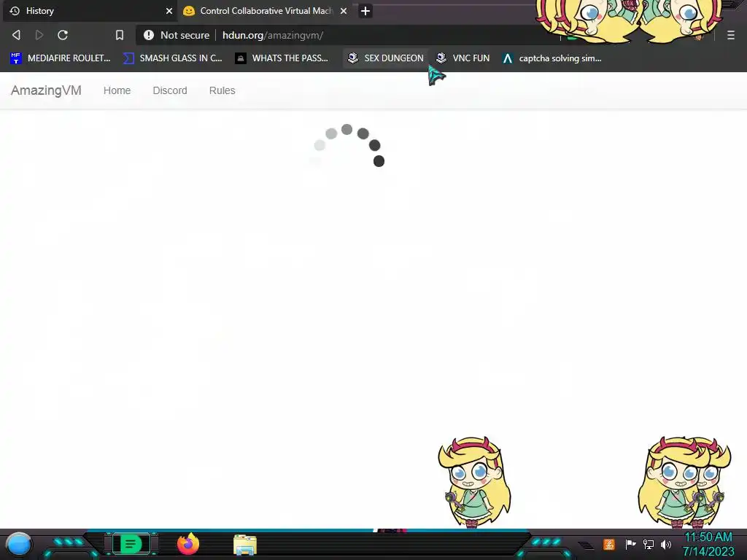
Task: Click the Star Butterfly character near bottom center
Action: tap(474, 482)
